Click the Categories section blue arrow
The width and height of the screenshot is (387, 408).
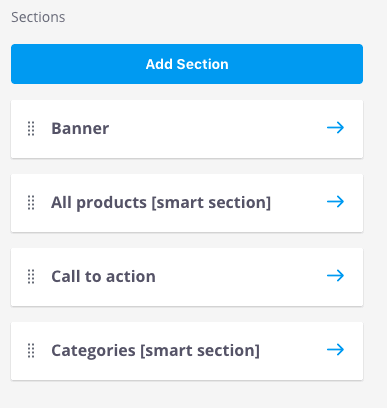click(335, 349)
